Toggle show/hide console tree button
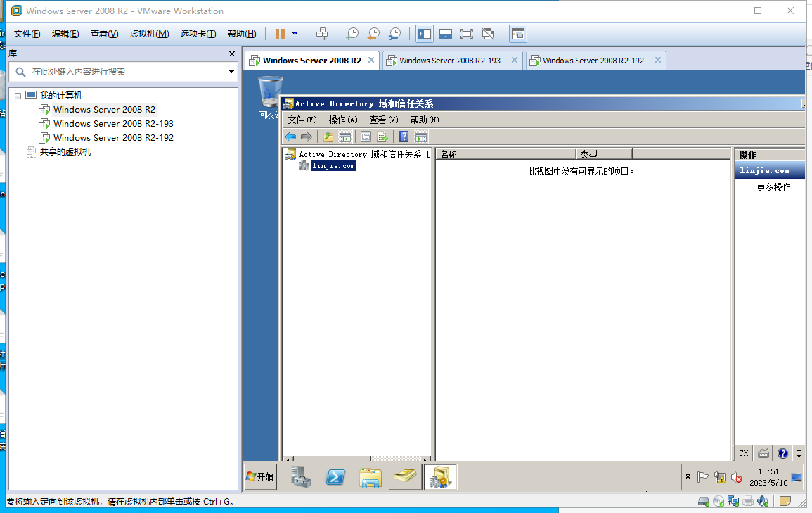This screenshot has width=812, height=513. [x=345, y=137]
